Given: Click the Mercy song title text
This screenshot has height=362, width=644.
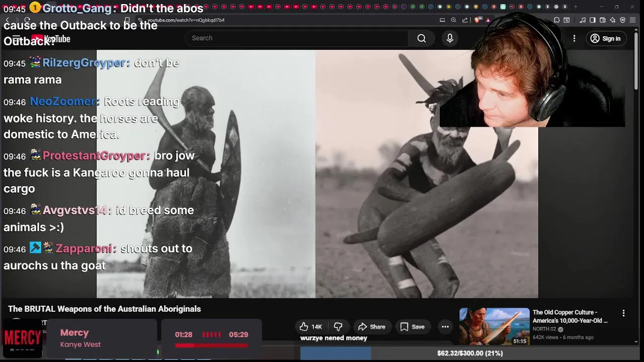Looking at the screenshot, I should pyautogui.click(x=74, y=333).
